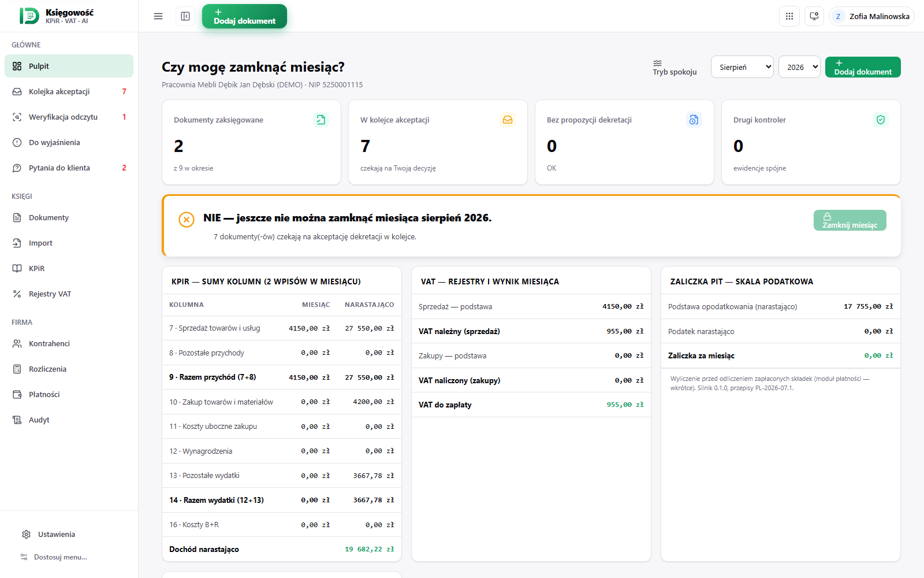This screenshot has height=578, width=924.
Task: Toggle Tryb spokoju mode
Action: (x=675, y=67)
